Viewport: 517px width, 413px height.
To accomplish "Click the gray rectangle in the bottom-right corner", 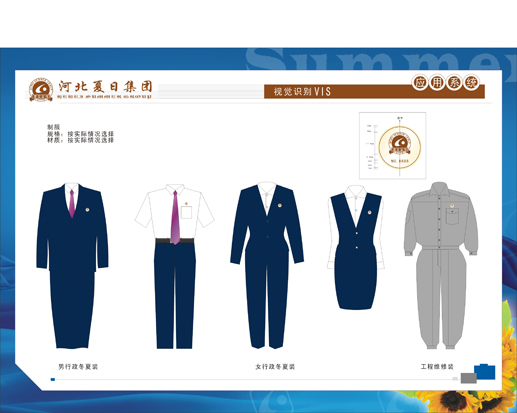I will pyautogui.click(x=468, y=378).
